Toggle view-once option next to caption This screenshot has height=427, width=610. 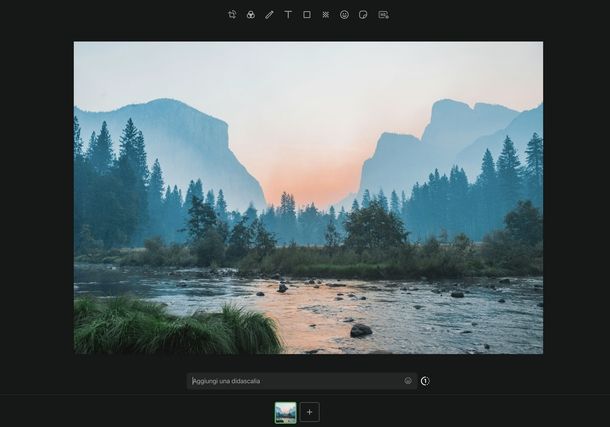(425, 381)
